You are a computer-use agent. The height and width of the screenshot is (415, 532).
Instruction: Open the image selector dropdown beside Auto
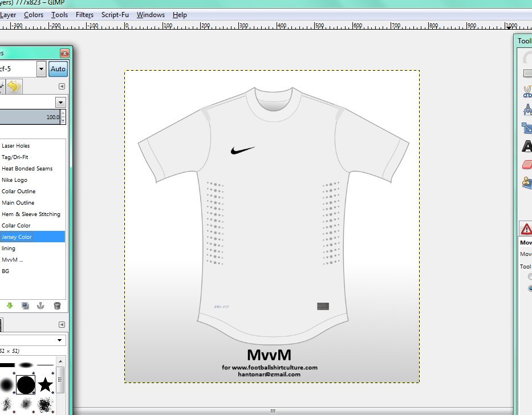coord(41,70)
